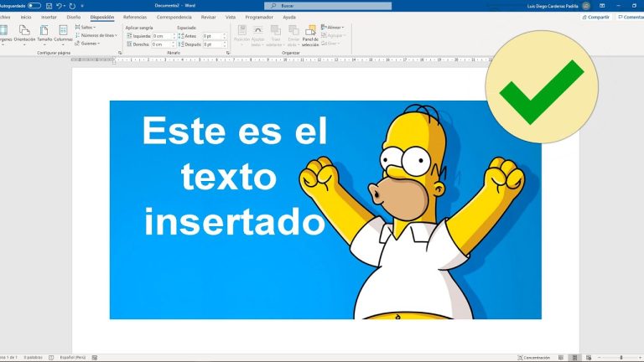Screen dimensions: 644x362
Task: Click the Redo/Repeat icon
Action: [x=72, y=6]
